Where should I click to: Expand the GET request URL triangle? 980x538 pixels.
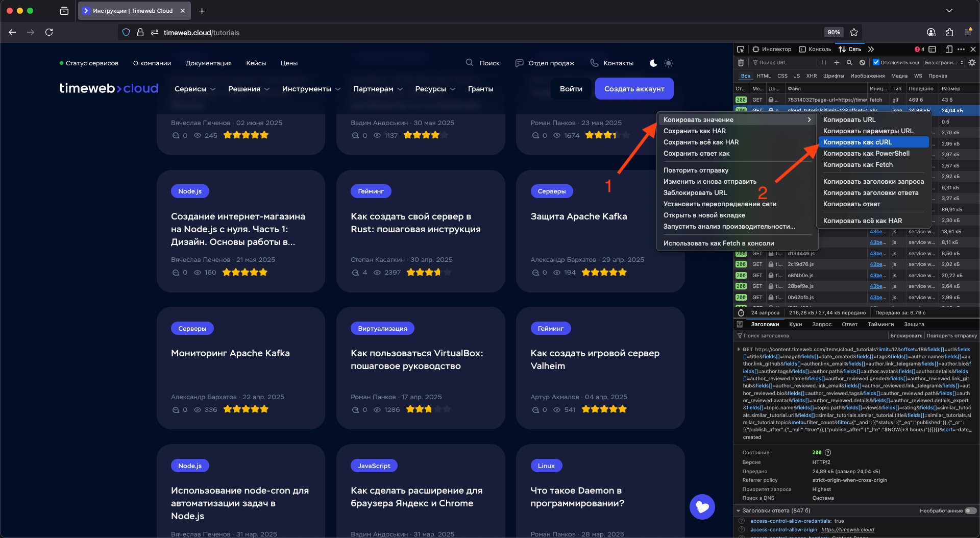[739, 350]
